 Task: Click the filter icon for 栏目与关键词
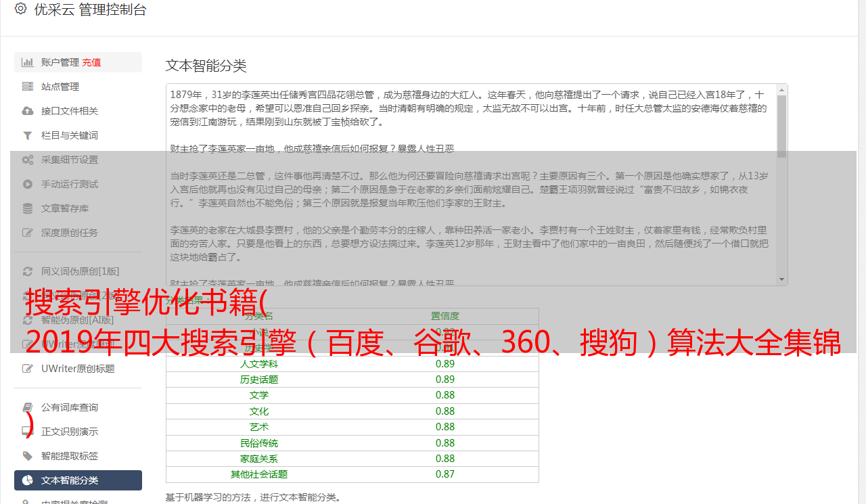[x=28, y=135]
